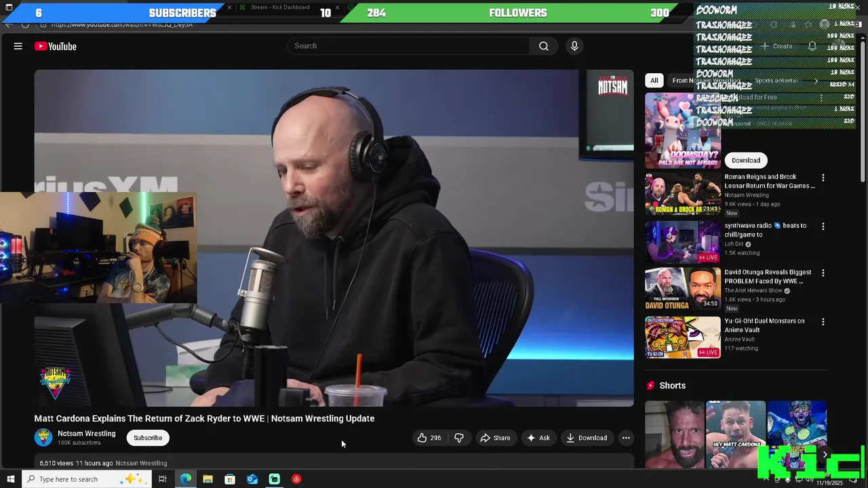Click sponsored ad Download button
This screenshot has height=488, width=868.
click(x=746, y=161)
